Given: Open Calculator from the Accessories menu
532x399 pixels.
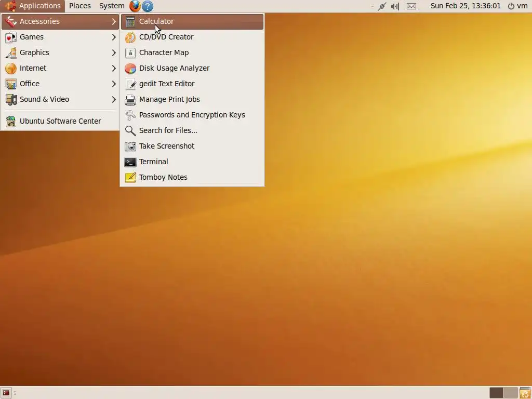Looking at the screenshot, I should tap(192, 21).
